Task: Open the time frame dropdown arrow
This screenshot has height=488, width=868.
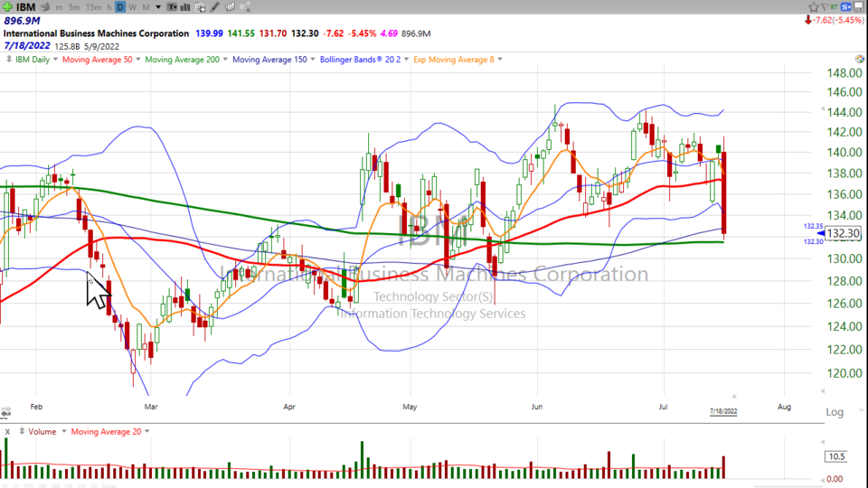Action: [x=158, y=7]
